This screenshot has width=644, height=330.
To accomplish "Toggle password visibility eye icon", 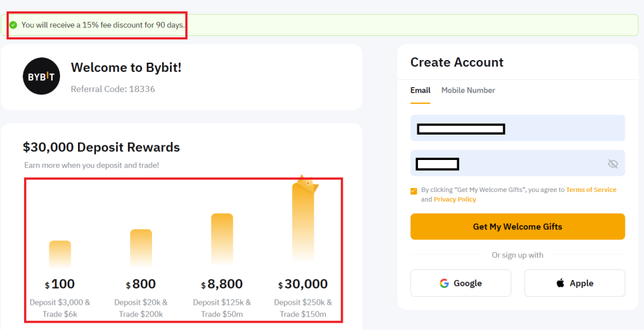I will (613, 164).
